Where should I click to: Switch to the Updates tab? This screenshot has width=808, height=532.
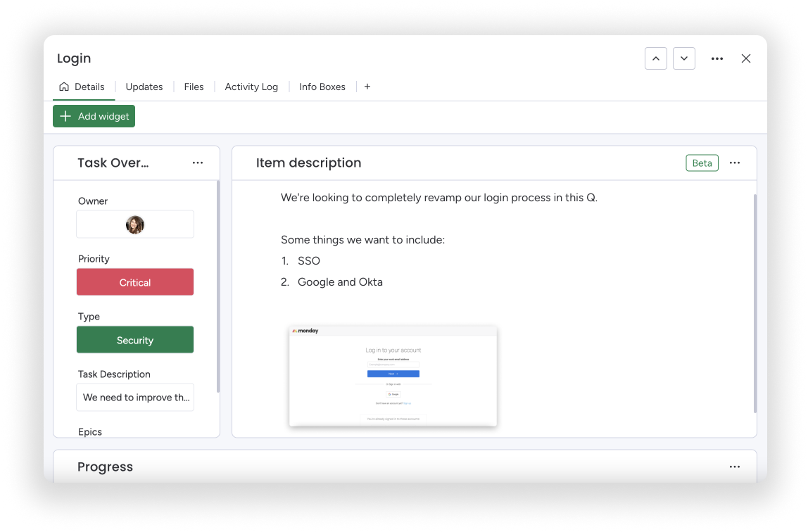click(x=144, y=87)
